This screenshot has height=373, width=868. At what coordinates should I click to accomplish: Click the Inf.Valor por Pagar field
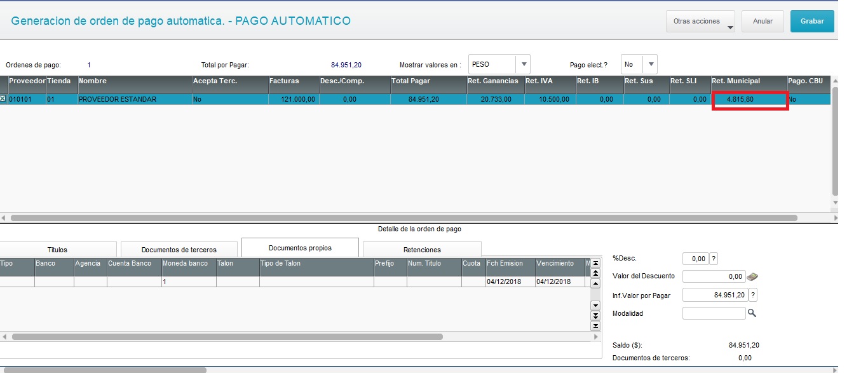pyautogui.click(x=715, y=295)
